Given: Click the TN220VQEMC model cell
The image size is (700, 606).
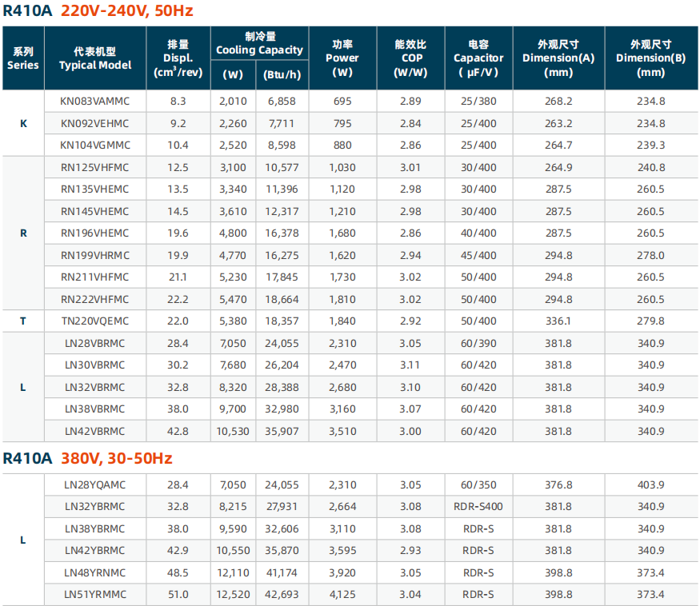Looking at the screenshot, I should point(95,321).
